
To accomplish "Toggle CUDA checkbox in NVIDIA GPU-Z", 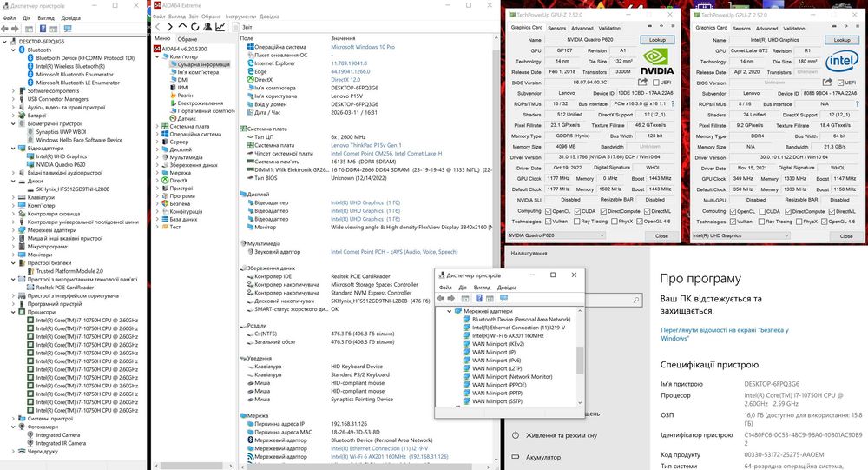I will 577,211.
